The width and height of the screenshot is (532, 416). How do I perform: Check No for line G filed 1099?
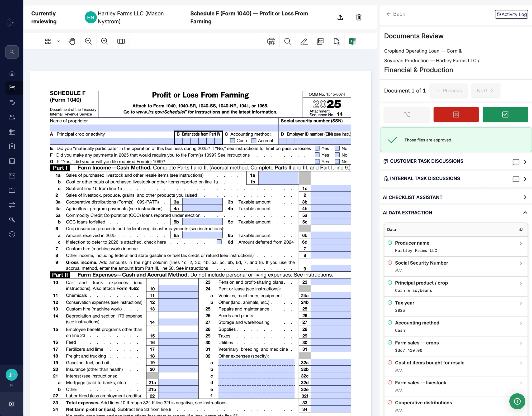pyautogui.click(x=337, y=161)
